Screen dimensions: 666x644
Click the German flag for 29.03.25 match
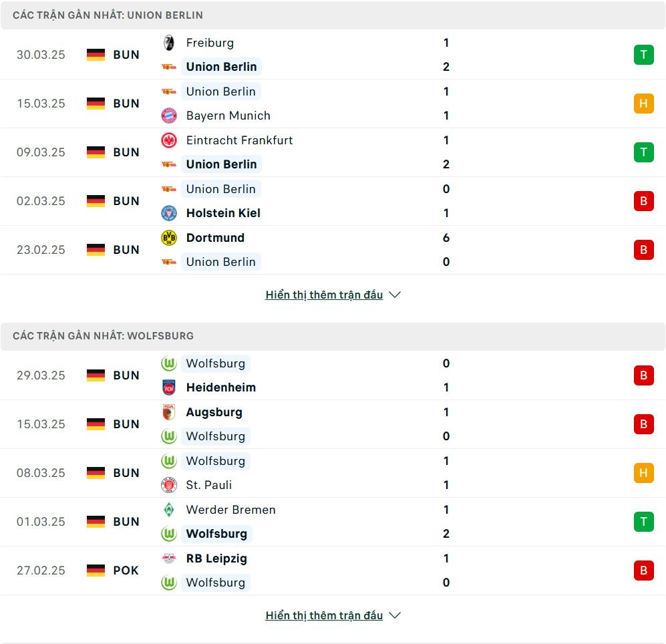(96, 375)
